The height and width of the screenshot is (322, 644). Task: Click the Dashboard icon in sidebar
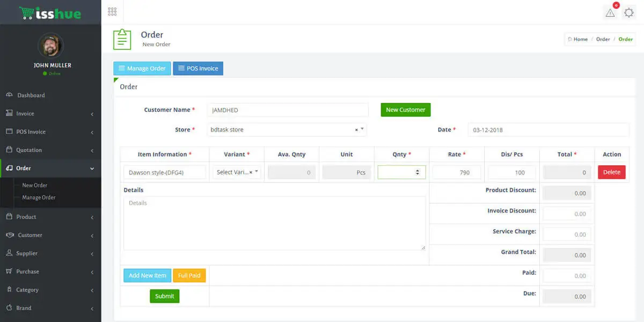(x=9, y=95)
